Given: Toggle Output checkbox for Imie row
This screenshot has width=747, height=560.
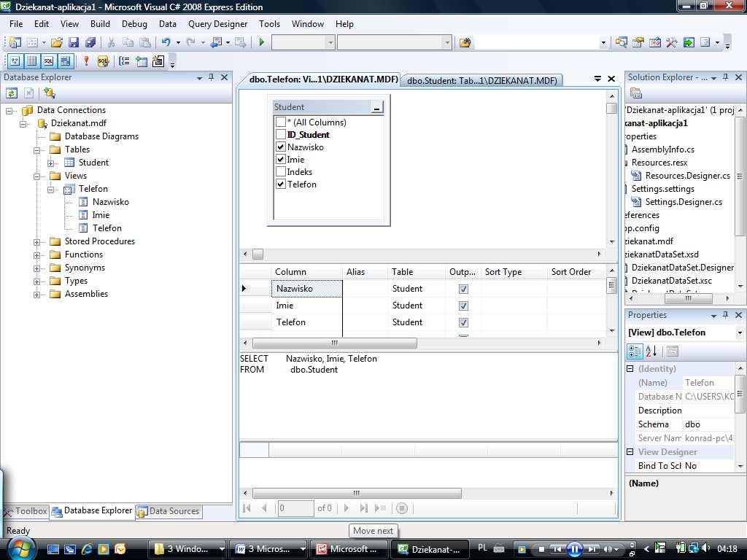Looking at the screenshot, I should coord(463,306).
